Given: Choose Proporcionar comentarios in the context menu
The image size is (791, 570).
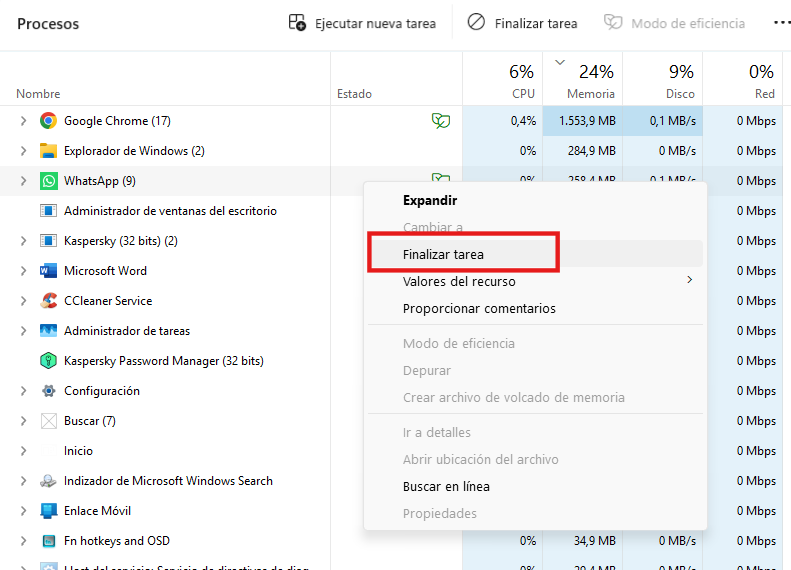Looking at the screenshot, I should click(535, 309).
